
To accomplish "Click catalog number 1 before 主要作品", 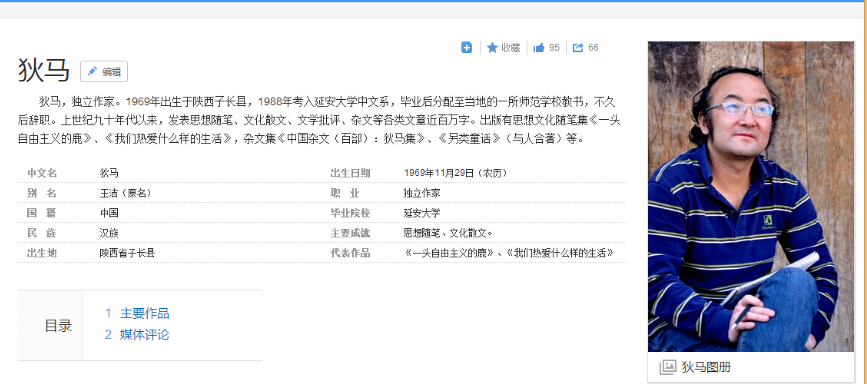I will 108,313.
